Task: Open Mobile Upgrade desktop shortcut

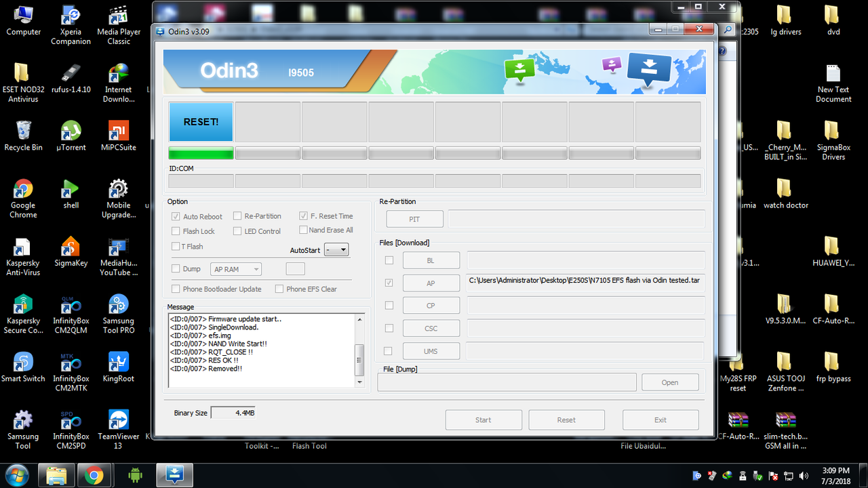Action: click(119, 199)
